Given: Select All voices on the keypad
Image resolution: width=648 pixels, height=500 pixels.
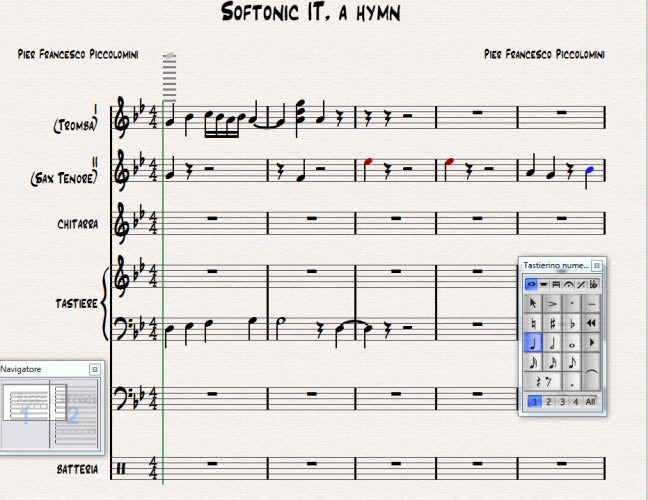Looking at the screenshot, I should coord(590,402).
